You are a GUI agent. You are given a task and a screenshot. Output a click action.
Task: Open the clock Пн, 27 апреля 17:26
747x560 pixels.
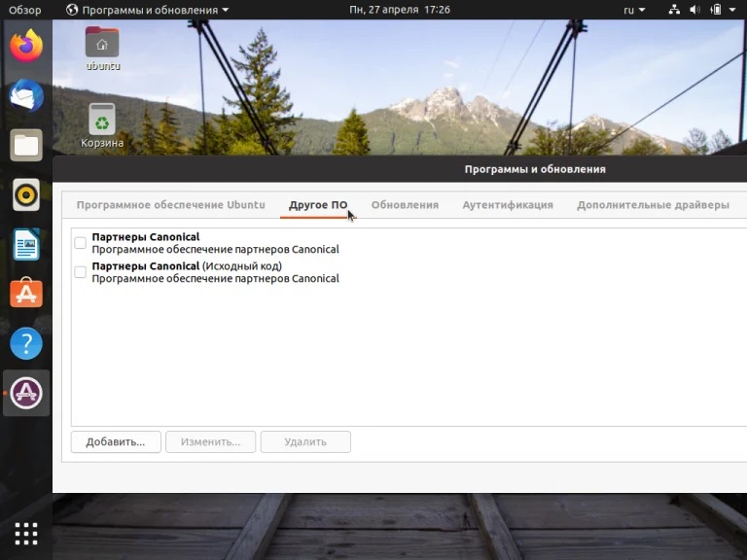[400, 10]
